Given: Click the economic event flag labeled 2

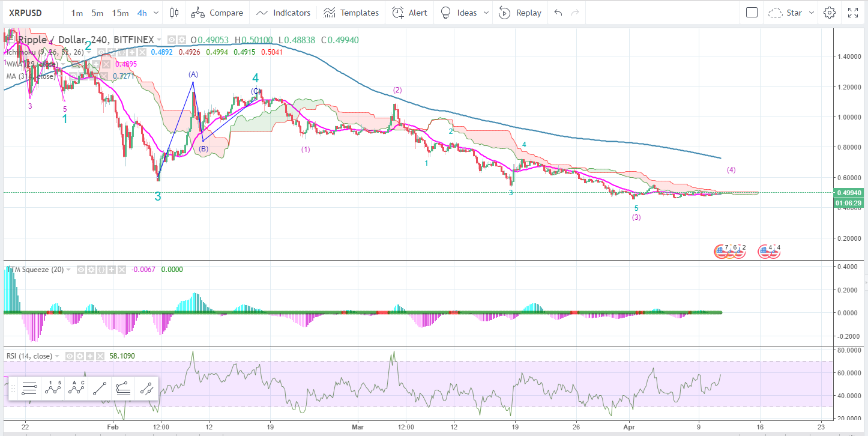Looking at the screenshot, I should (739, 250).
